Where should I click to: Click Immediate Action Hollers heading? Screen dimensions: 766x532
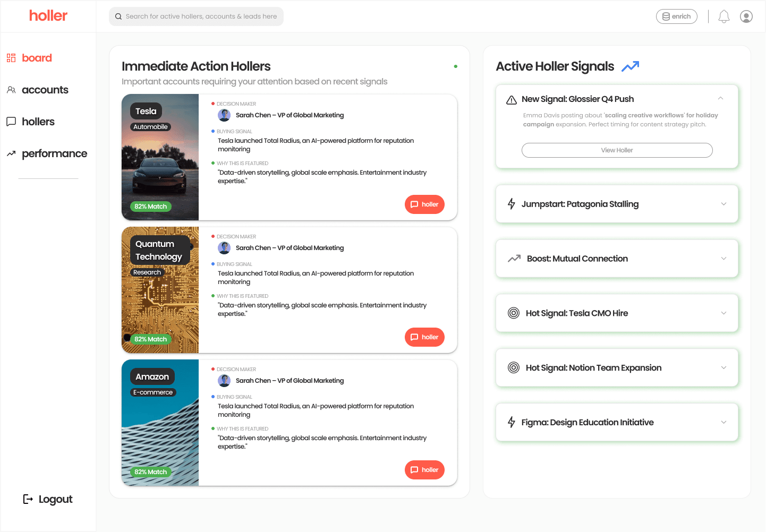(196, 66)
